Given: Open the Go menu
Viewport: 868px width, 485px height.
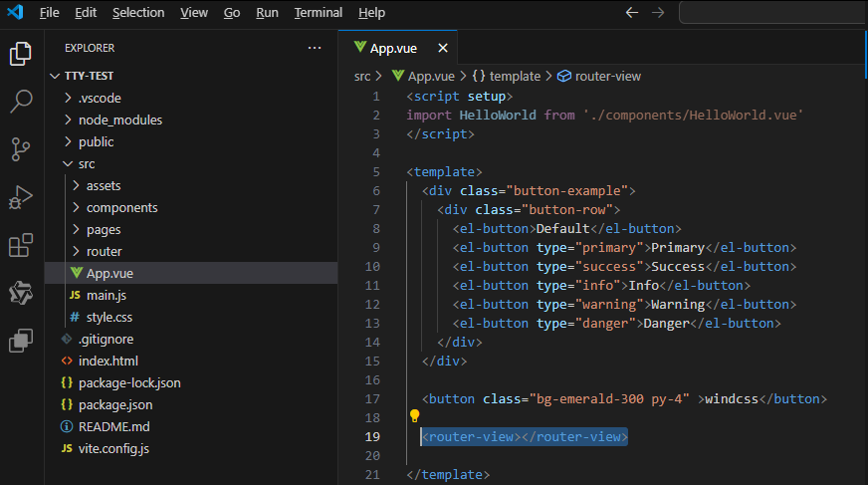Looking at the screenshot, I should click(231, 12).
